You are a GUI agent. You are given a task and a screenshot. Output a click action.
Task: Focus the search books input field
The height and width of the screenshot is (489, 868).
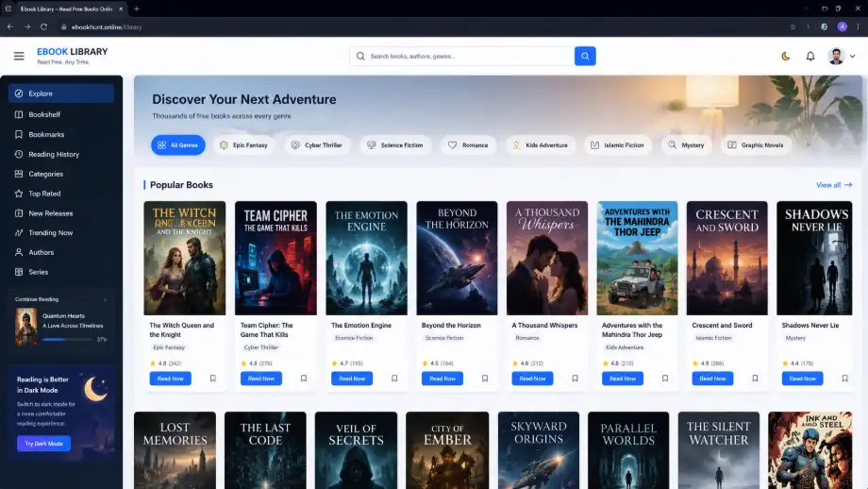pyautogui.click(x=461, y=56)
